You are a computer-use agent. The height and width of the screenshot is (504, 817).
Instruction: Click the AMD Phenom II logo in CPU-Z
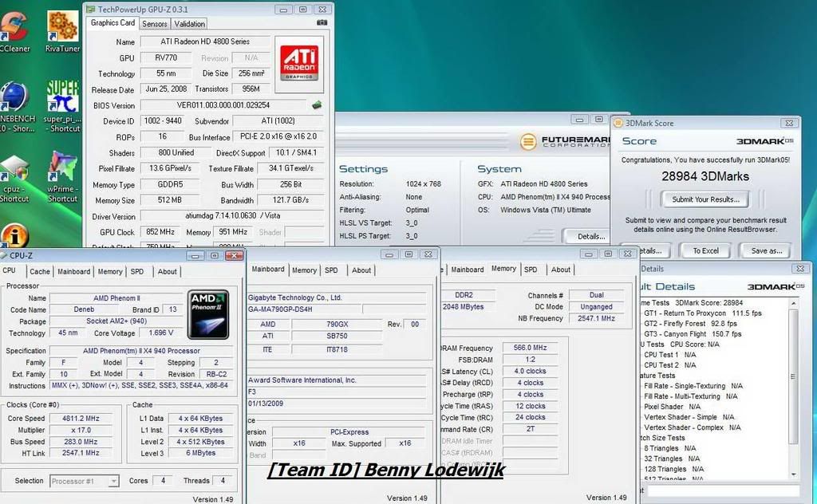pyautogui.click(x=208, y=314)
